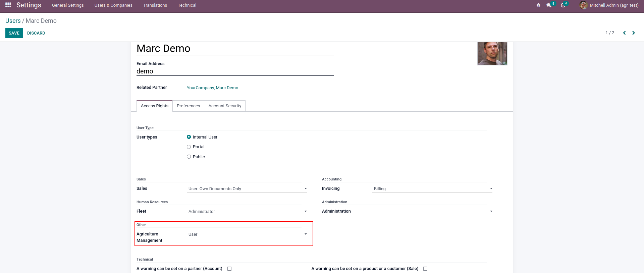Go to next user record arrow
644x273 pixels.
634,33
